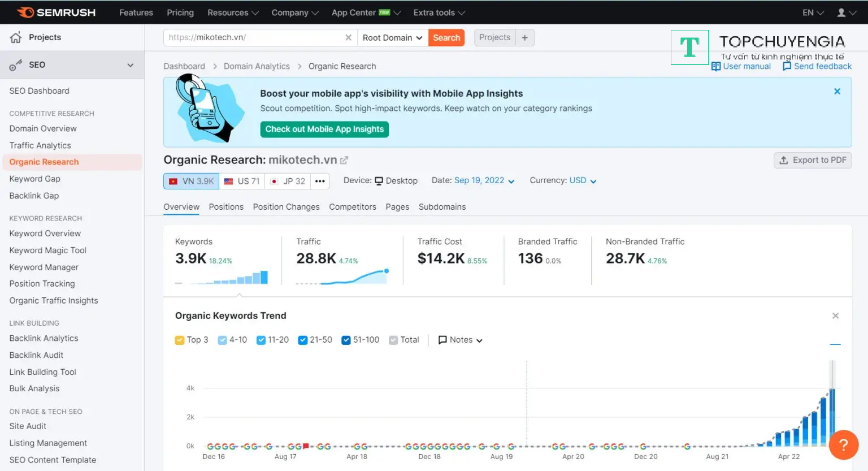Viewport: 868px width, 471px height.
Task: Switch to the Positions tab
Action: tap(226, 207)
